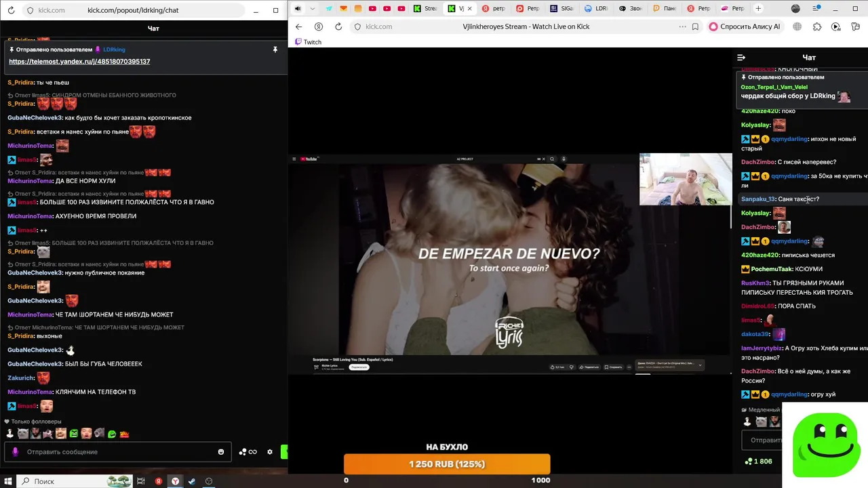Click the YouTube voice search microphone

[564, 159]
